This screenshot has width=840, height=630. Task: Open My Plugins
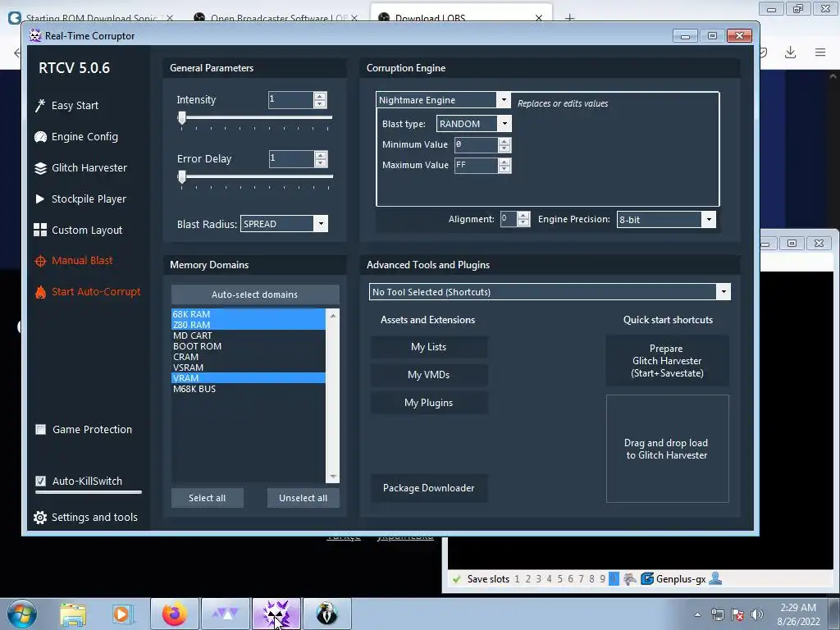click(x=428, y=403)
